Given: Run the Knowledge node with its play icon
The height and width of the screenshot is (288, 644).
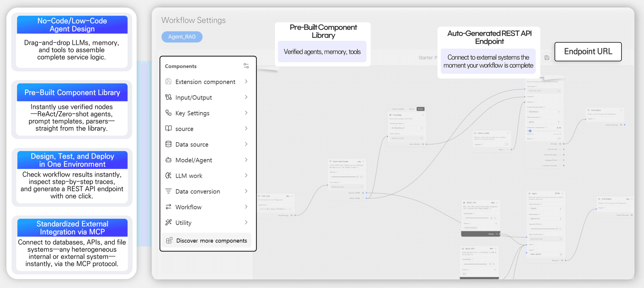Looking at the screenshot, I should [x=423, y=115].
